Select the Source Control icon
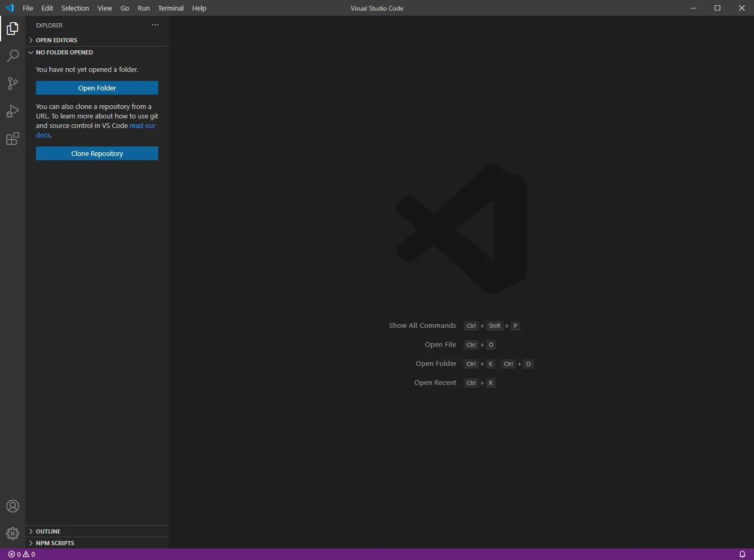Image resolution: width=754 pixels, height=560 pixels. [12, 84]
